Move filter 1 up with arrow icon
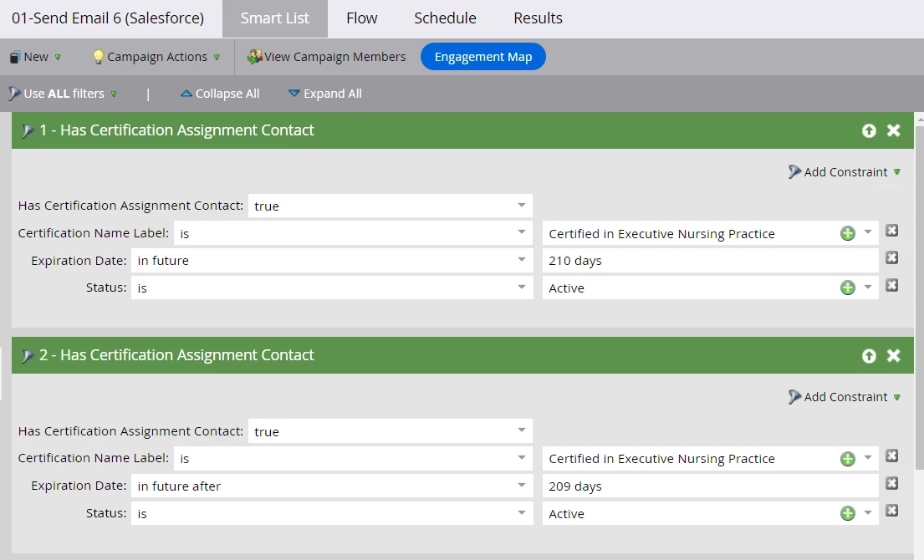 (x=869, y=130)
